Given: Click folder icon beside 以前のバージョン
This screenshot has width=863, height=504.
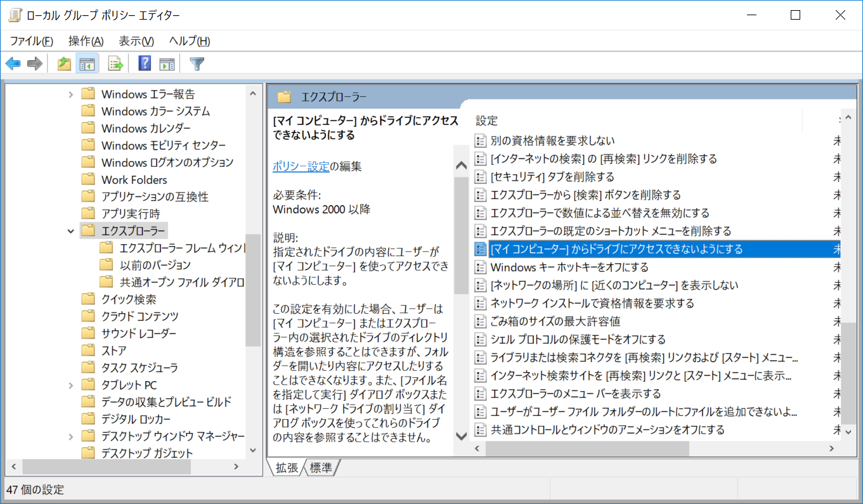Looking at the screenshot, I should [106, 265].
